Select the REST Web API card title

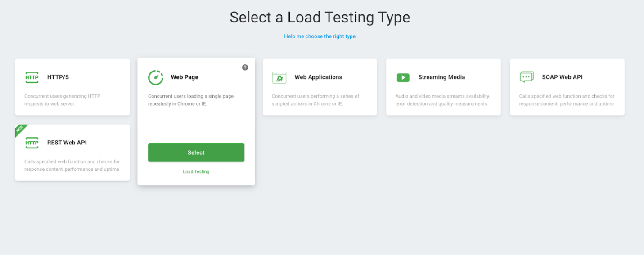coord(67,143)
